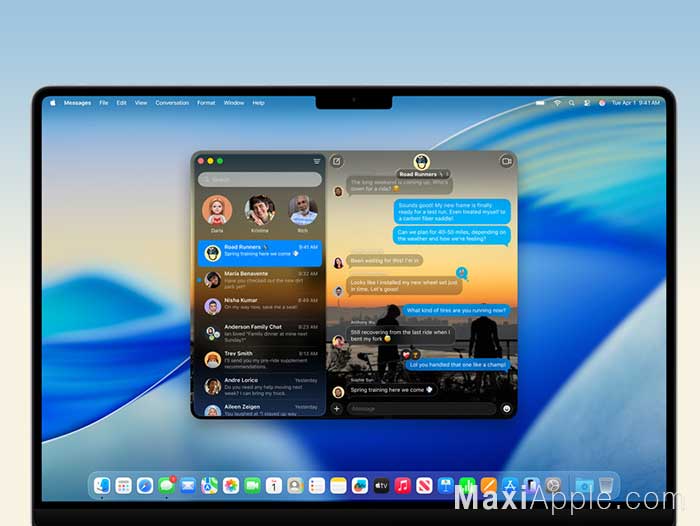Open the Maria Benavente conversation

coord(260,280)
